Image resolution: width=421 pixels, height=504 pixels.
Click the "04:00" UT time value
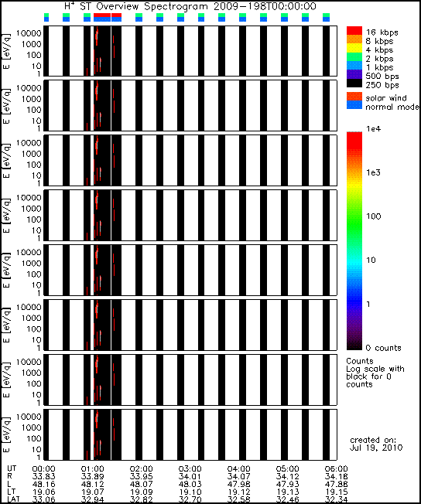click(238, 469)
